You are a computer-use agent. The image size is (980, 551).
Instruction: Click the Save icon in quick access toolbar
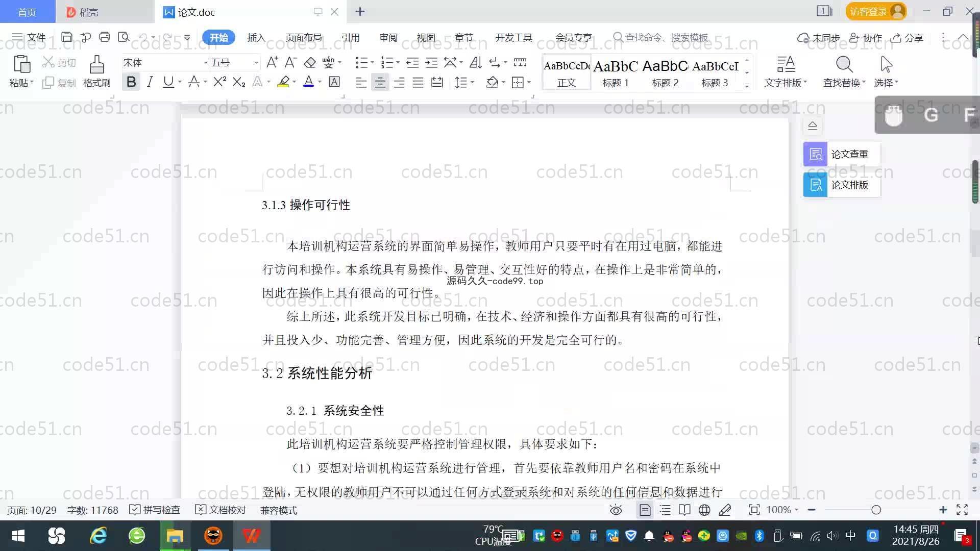[x=66, y=37]
